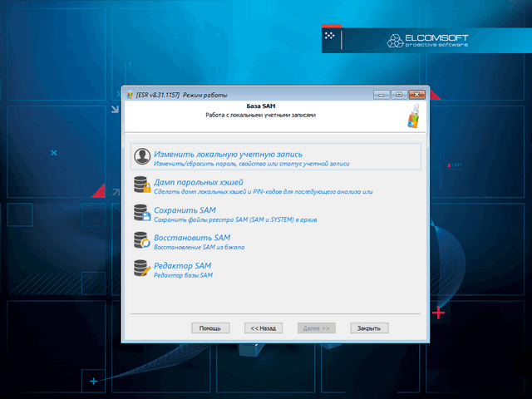Click the USB flash drive icon in header
Screen dimensions: 532x399
click(x=413, y=116)
